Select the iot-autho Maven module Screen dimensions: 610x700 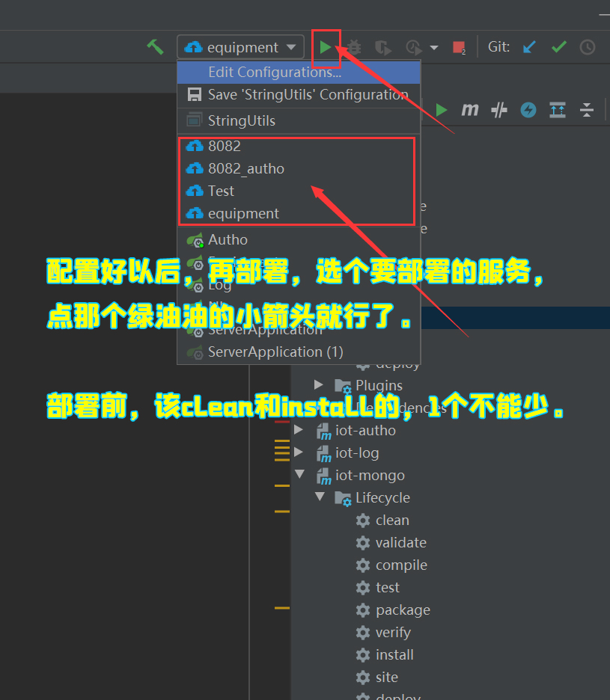click(451, 430)
